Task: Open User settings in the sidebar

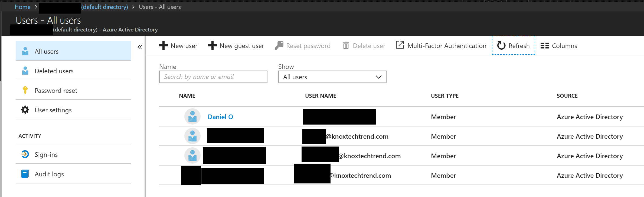Action: (x=73, y=110)
